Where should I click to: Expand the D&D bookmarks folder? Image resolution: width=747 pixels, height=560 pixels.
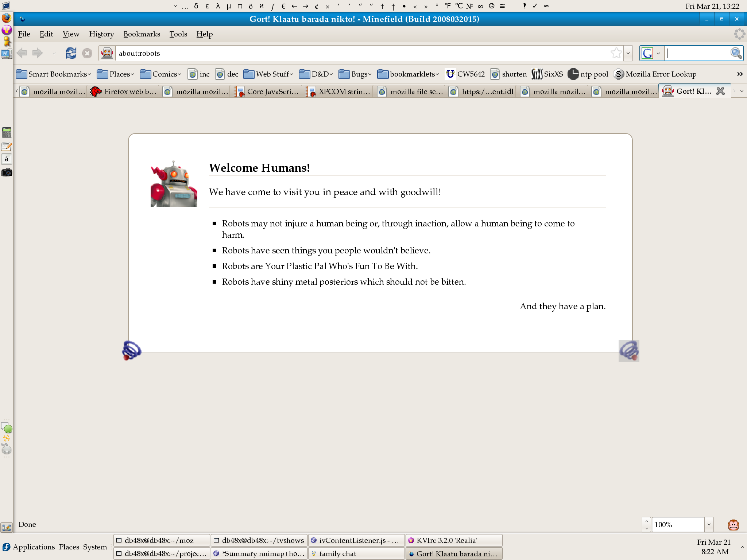click(316, 74)
